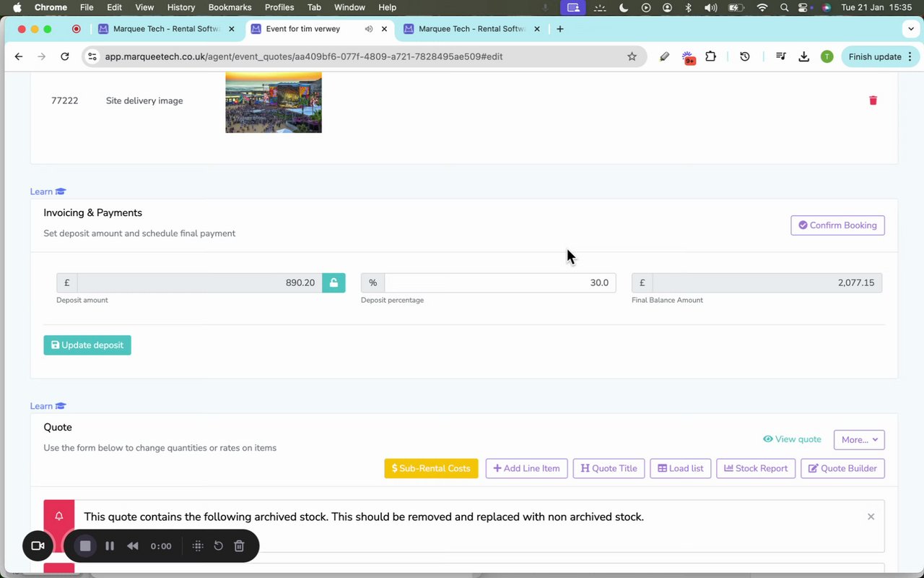Open the green profile avatar

pyautogui.click(x=827, y=56)
